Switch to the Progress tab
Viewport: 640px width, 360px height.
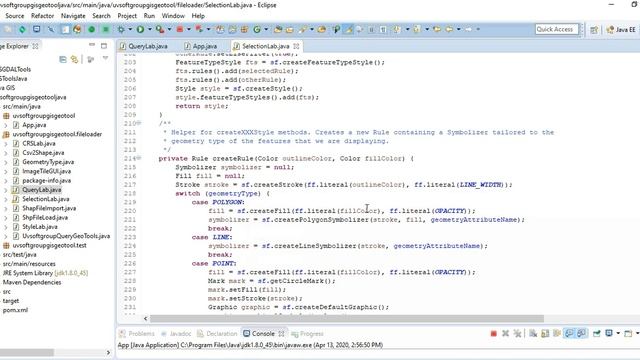point(307,333)
